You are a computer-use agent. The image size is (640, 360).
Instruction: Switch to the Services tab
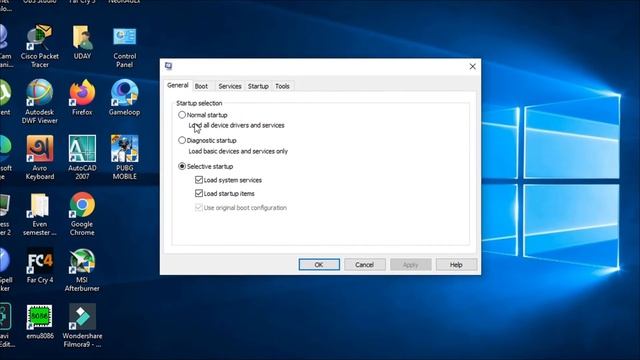(x=230, y=86)
